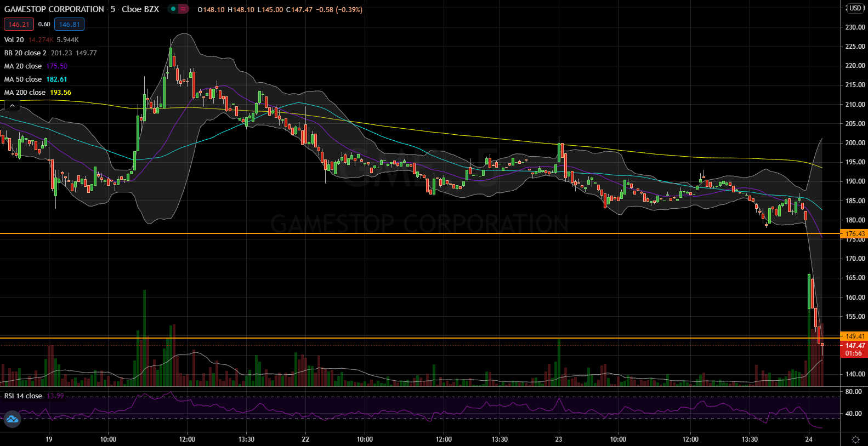
Task: Click the red data mode indicator icon
Action: [x=183, y=9]
